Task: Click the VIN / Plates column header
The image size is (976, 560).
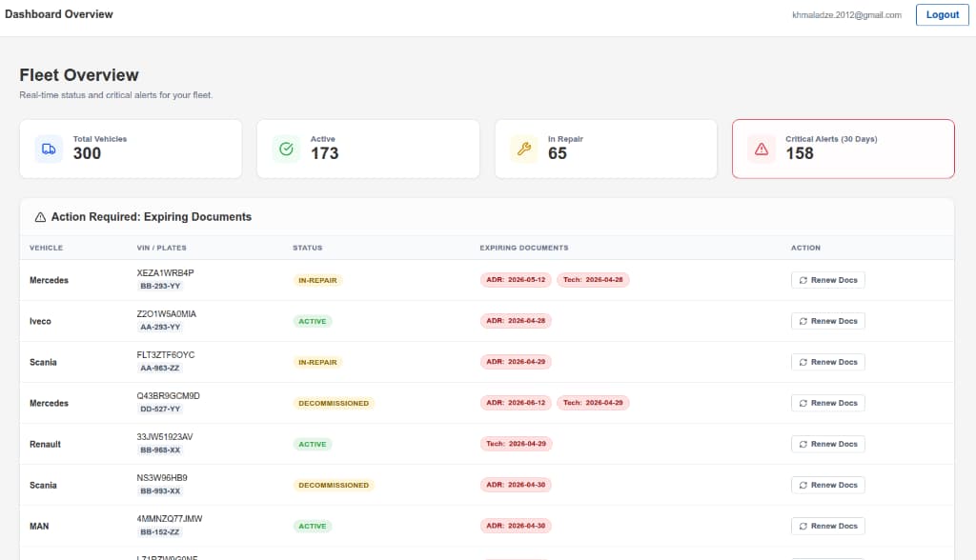Action: coord(162,248)
